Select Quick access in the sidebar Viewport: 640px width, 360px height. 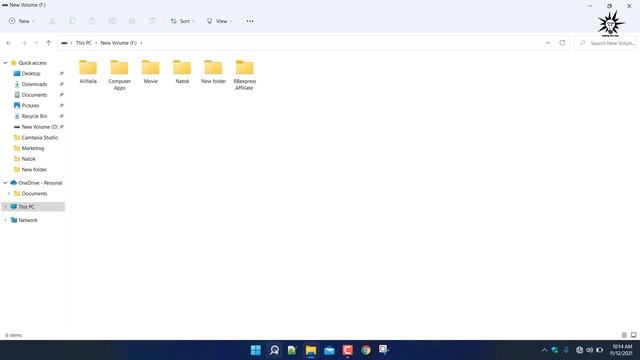click(x=32, y=63)
